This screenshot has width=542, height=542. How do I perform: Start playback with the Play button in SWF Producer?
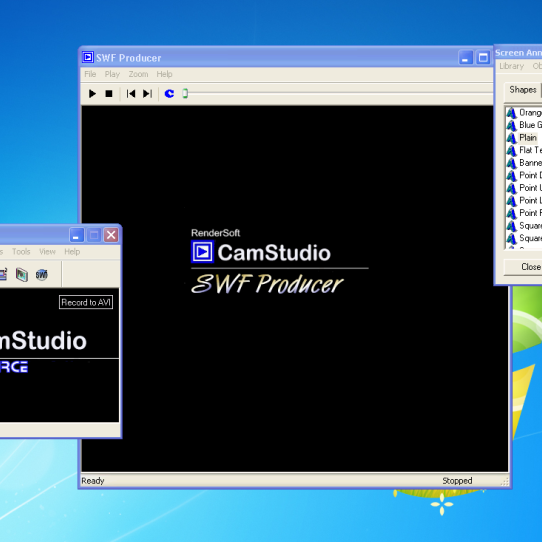(x=92, y=94)
